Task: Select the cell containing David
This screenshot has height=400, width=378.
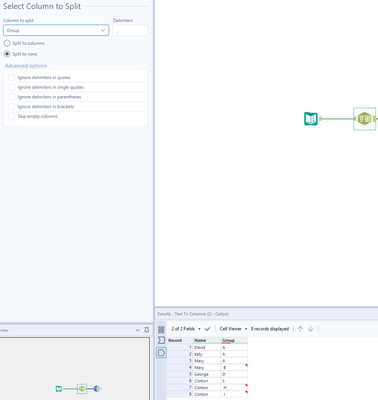Action: [x=207, y=347]
